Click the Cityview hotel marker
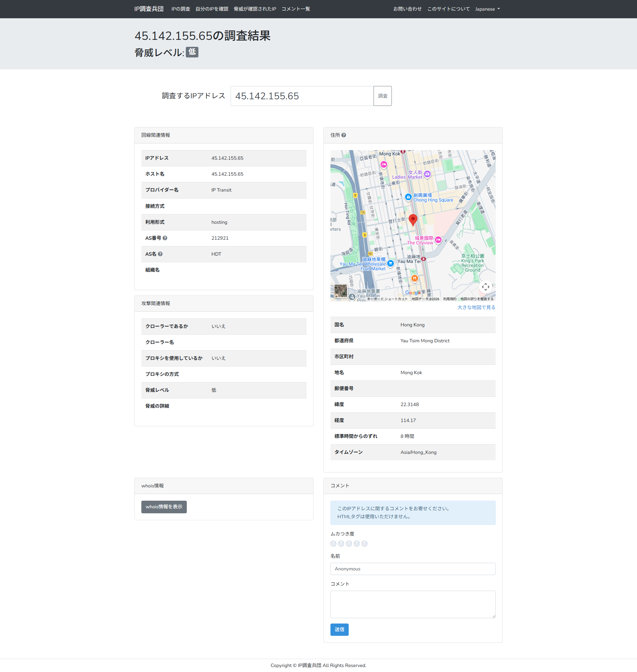 pos(438,240)
